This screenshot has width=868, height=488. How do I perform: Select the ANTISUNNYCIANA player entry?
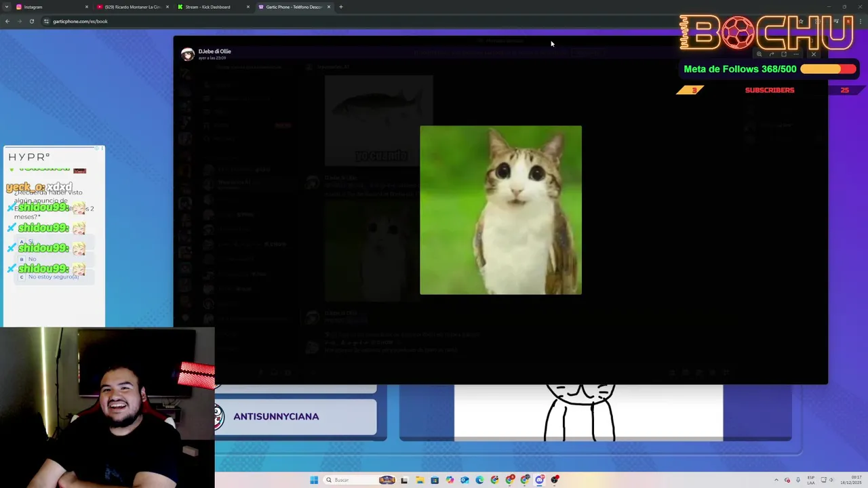(x=296, y=416)
